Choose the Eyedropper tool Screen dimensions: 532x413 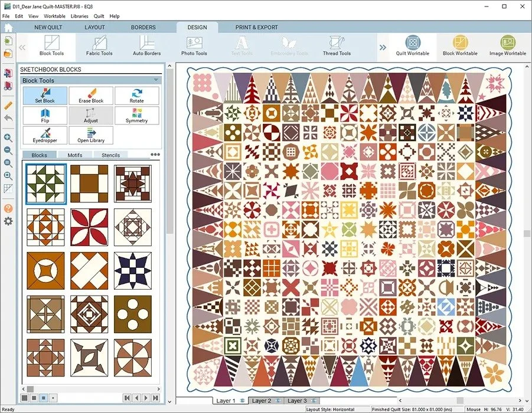coord(45,135)
